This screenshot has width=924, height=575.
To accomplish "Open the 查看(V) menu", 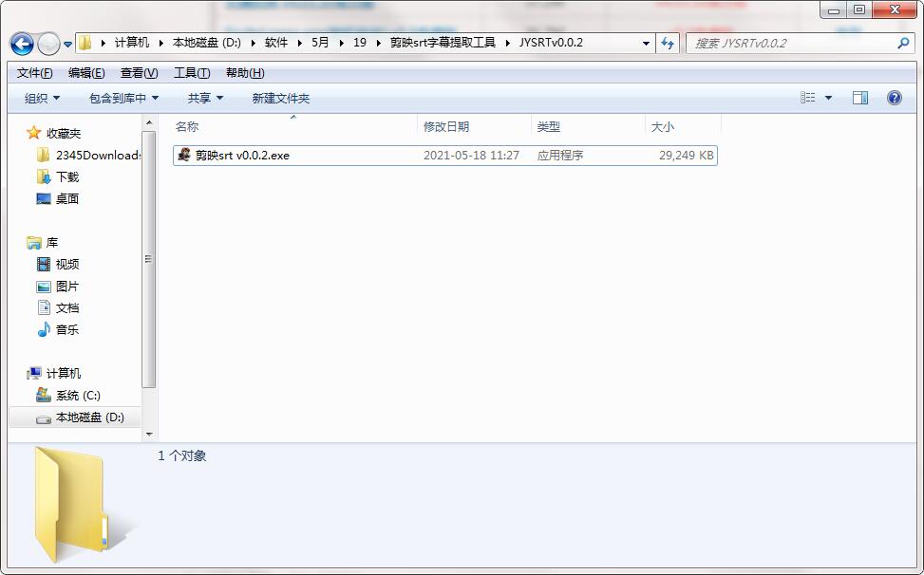I will click(x=139, y=73).
